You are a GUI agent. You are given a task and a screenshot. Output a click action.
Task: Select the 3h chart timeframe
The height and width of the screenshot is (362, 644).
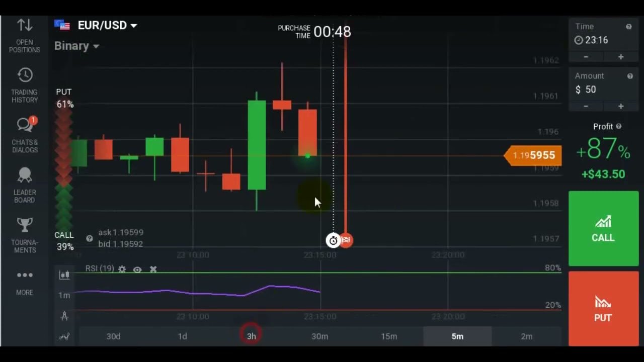pyautogui.click(x=251, y=336)
